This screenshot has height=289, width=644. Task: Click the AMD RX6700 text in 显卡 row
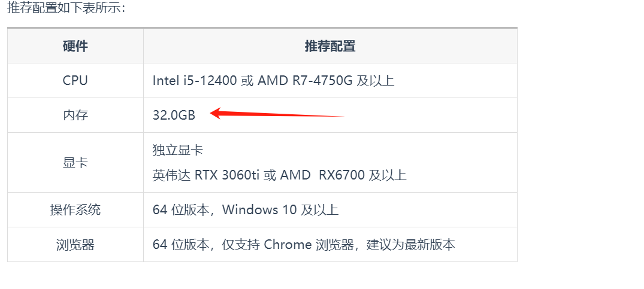point(322,175)
